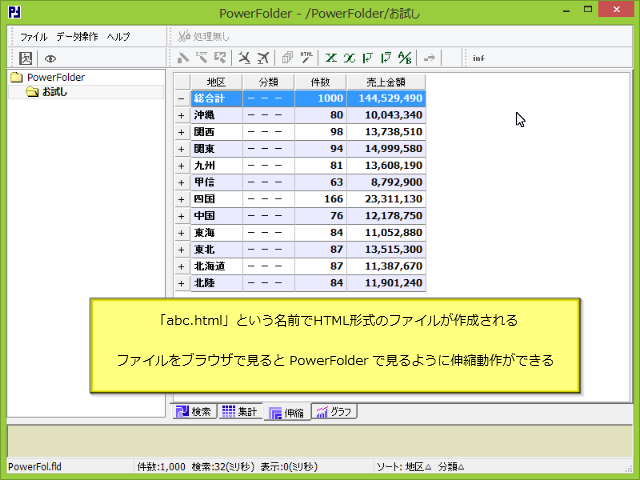Screen dimensions: 640x480
Task: Click the greyed right arrow toolbar icon
Action: pyautogui.click(x=429, y=58)
